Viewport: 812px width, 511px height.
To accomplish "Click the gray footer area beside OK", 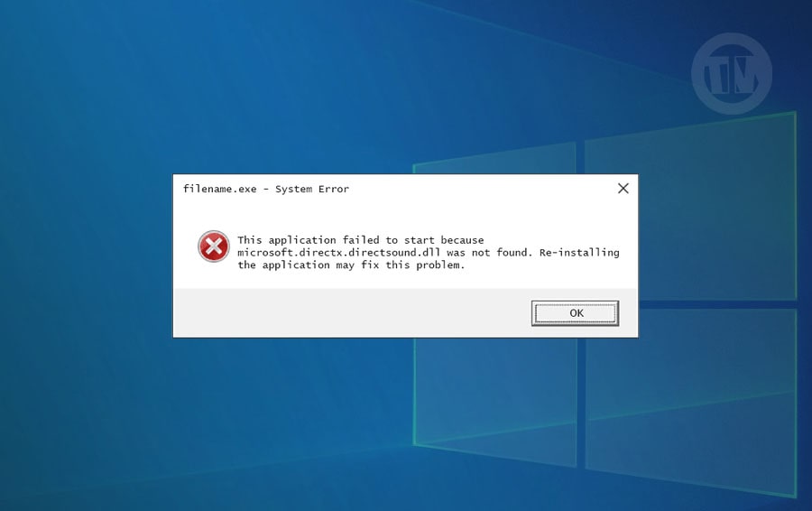I will click(x=352, y=313).
